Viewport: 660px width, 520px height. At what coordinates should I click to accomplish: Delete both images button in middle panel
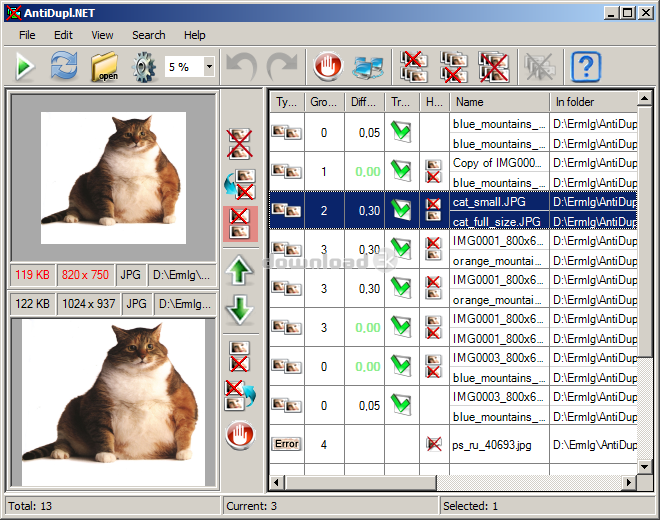coord(240,144)
